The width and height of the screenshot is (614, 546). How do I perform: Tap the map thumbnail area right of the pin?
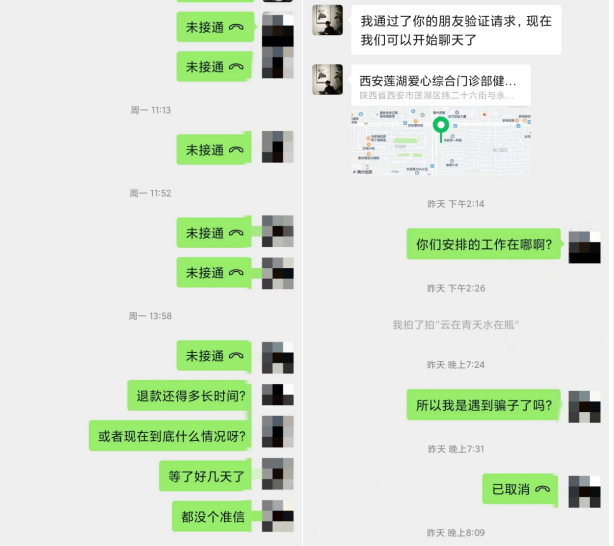point(490,141)
